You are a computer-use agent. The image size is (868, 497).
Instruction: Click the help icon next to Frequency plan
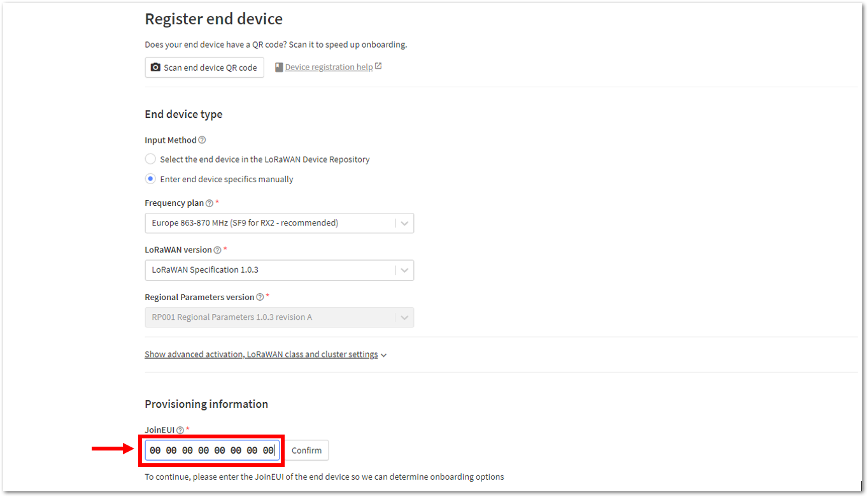click(210, 203)
